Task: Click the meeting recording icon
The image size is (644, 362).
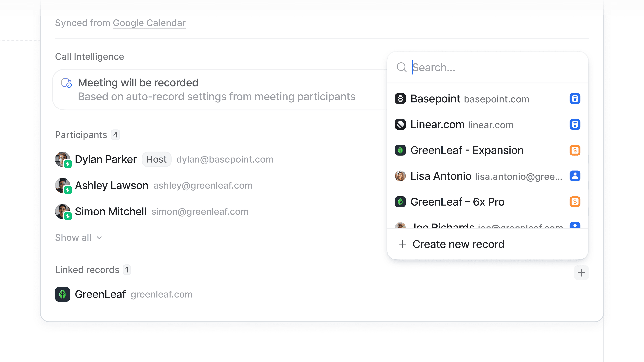Action: [67, 83]
